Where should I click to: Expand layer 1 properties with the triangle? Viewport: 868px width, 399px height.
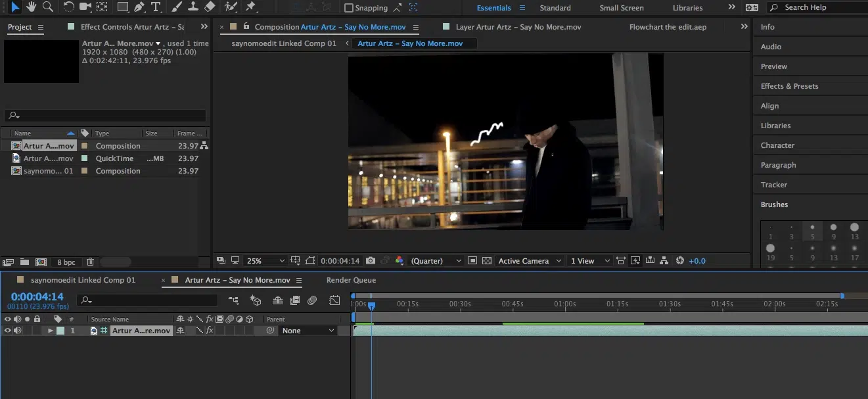[50, 331]
